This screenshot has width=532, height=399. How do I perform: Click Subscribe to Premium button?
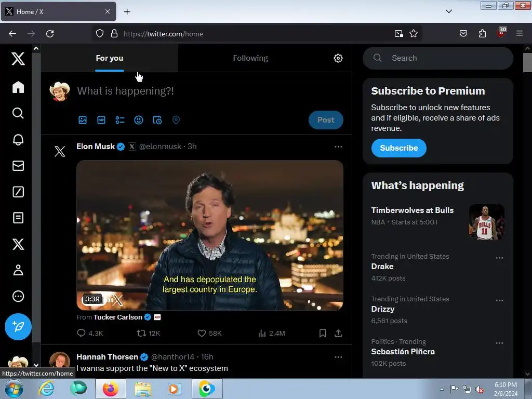click(x=398, y=148)
